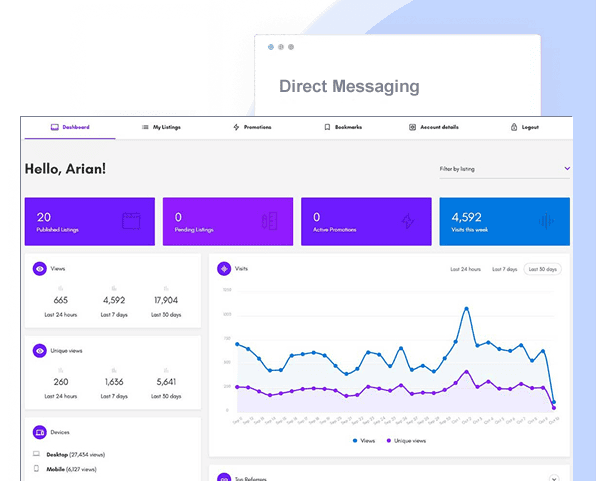The image size is (597, 481).
Task: Click the bar icon above 17,904
Action: (x=166, y=288)
